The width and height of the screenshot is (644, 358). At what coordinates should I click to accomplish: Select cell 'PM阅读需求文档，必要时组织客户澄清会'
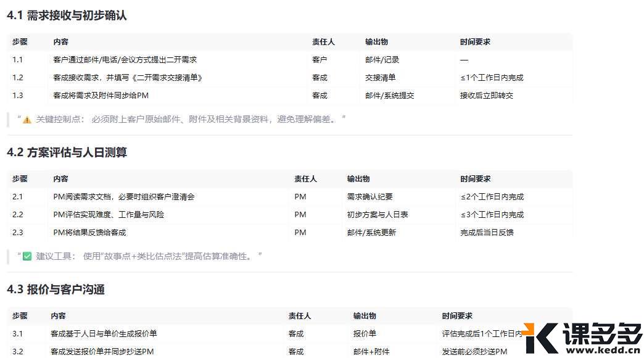(124, 196)
